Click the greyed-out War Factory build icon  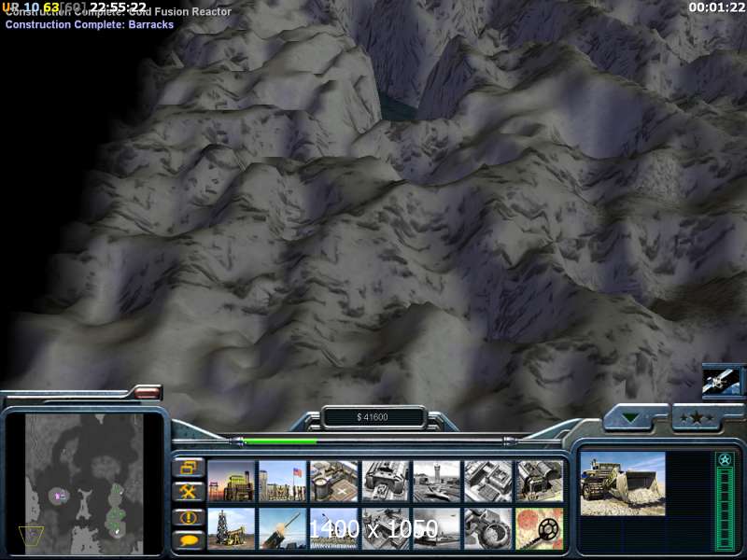click(385, 481)
